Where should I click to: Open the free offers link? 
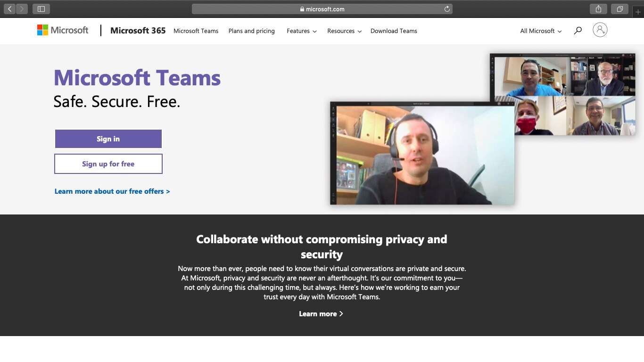pyautogui.click(x=112, y=191)
